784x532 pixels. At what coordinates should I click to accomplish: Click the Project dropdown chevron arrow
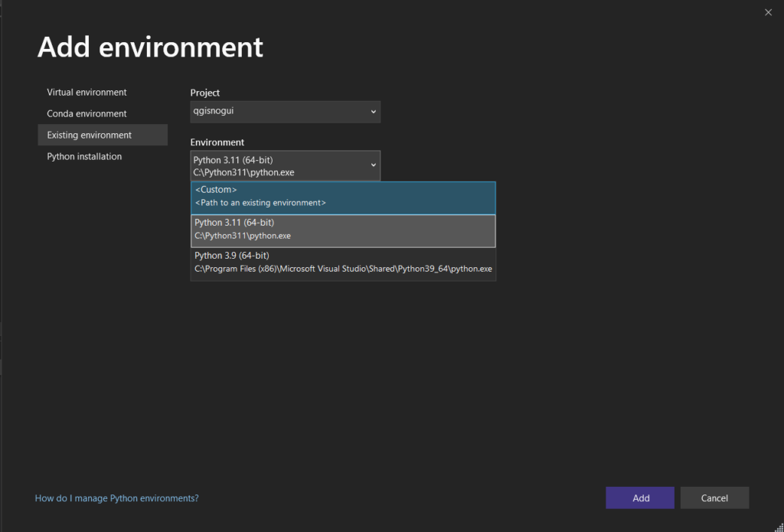[373, 112]
